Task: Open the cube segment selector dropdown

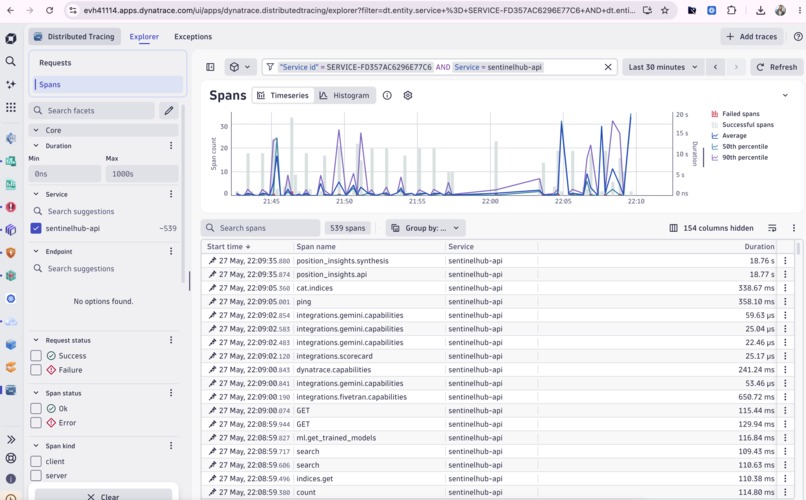Action: pos(240,67)
